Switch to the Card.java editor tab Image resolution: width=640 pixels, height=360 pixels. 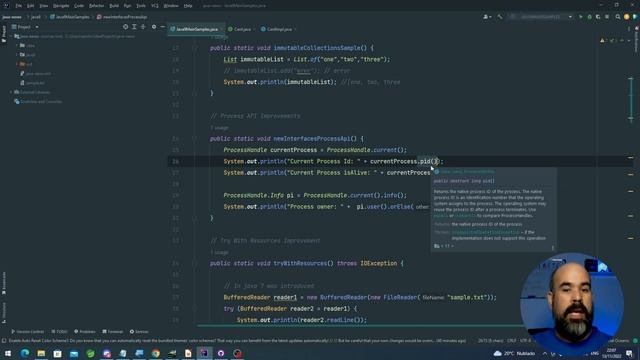coord(241,29)
